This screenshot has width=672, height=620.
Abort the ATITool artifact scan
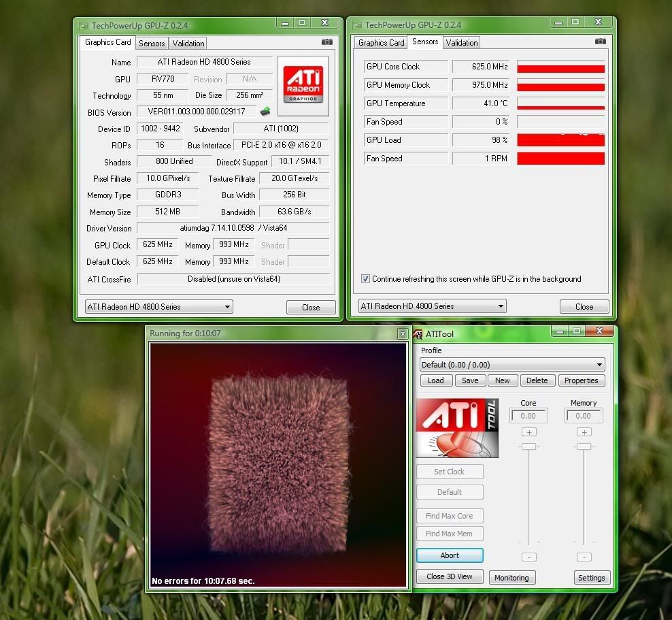(x=450, y=555)
